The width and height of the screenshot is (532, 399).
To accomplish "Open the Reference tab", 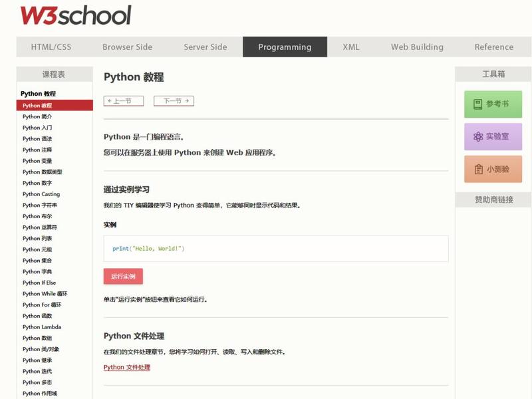I will tap(494, 47).
